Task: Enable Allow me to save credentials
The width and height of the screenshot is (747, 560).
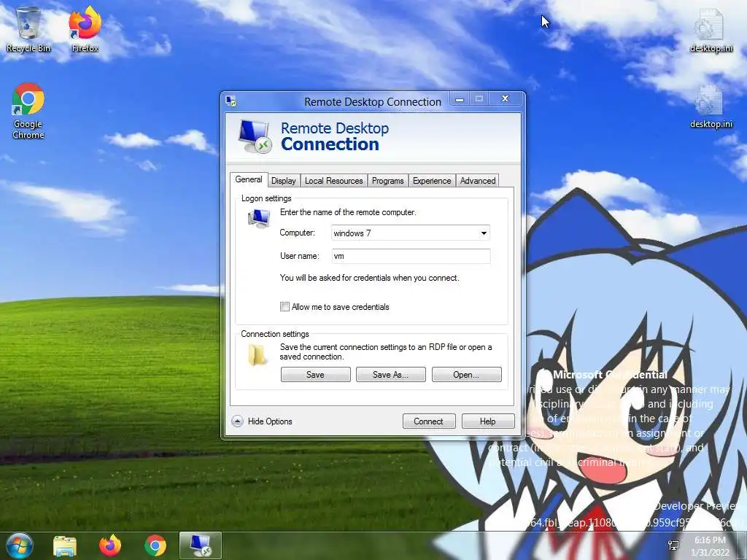Action: 285,307
